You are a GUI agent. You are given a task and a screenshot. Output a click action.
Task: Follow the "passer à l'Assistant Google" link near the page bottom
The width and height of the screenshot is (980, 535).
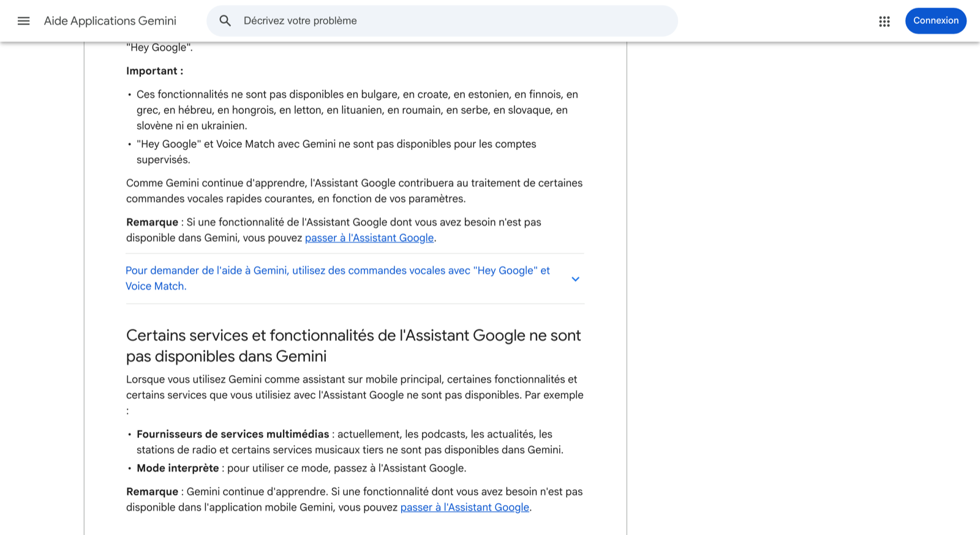465,507
